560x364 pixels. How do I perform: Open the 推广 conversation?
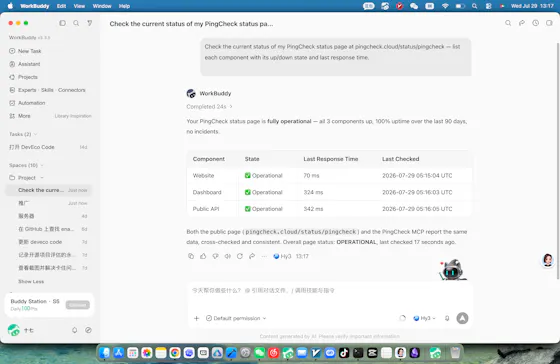coord(48,203)
